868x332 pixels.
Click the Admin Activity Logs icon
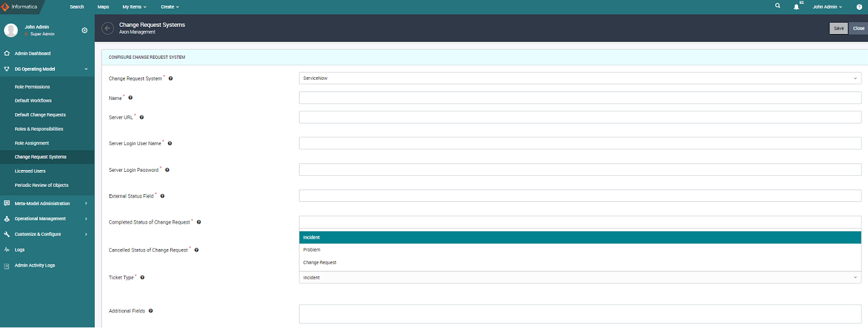7,265
